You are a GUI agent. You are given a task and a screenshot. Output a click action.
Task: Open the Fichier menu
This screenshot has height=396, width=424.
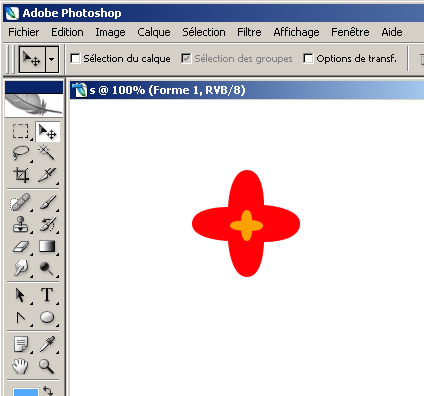tap(24, 32)
